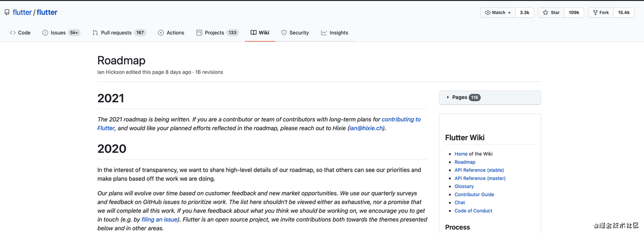Click the Actions play icon

(161, 33)
